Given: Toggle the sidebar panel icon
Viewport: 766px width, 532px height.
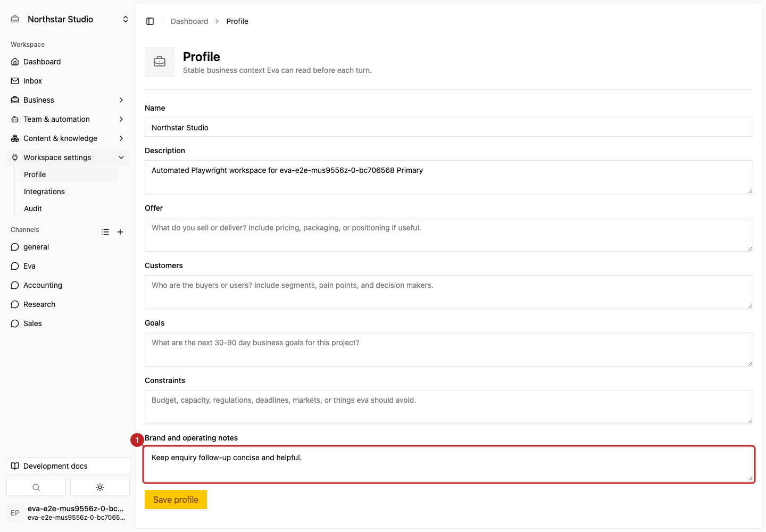Looking at the screenshot, I should tap(150, 21).
